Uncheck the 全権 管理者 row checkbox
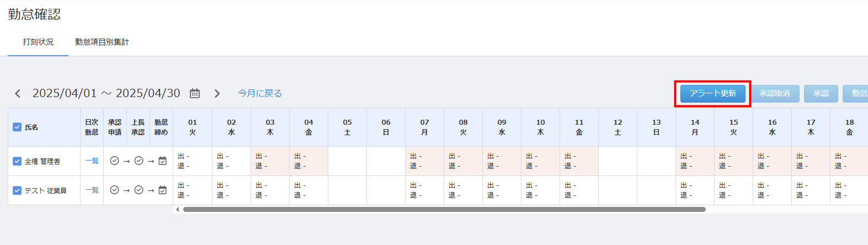868x245 pixels. [17, 161]
